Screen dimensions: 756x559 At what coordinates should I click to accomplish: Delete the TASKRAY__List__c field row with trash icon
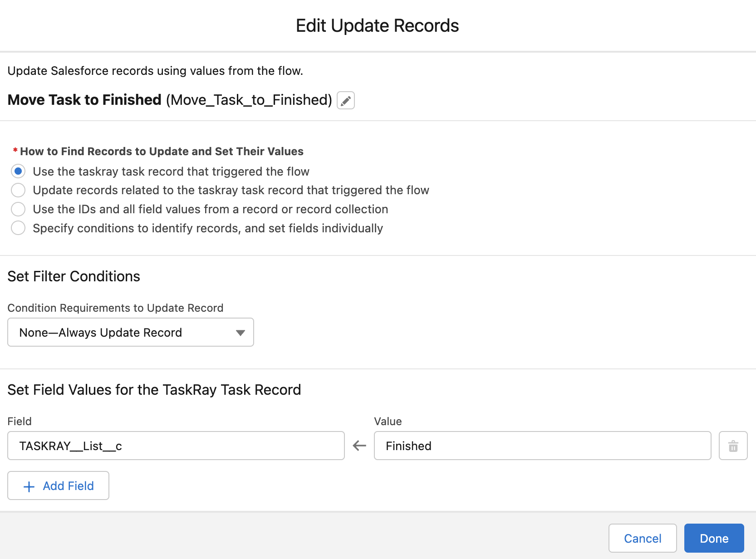(733, 446)
